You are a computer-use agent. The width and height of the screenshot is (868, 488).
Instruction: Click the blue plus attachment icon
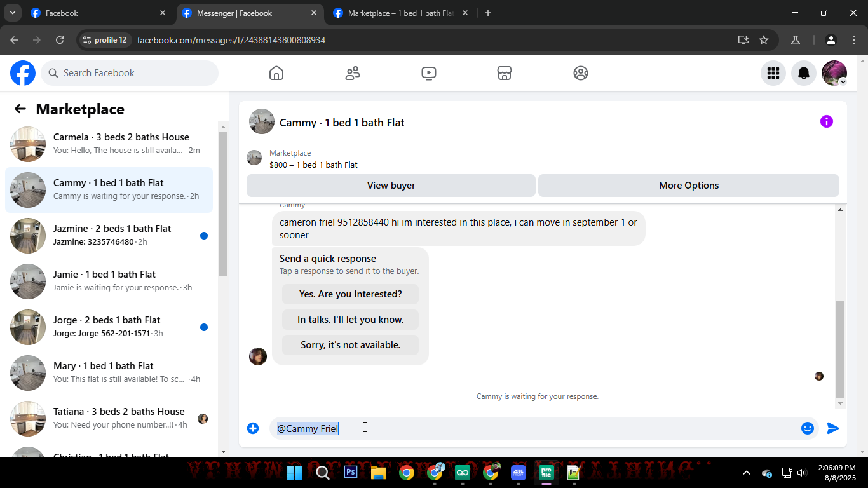click(x=253, y=428)
